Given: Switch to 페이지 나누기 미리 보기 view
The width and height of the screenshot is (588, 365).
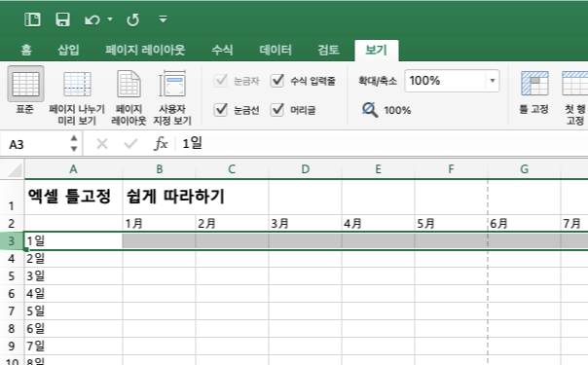Looking at the screenshot, I should pyautogui.click(x=77, y=98).
